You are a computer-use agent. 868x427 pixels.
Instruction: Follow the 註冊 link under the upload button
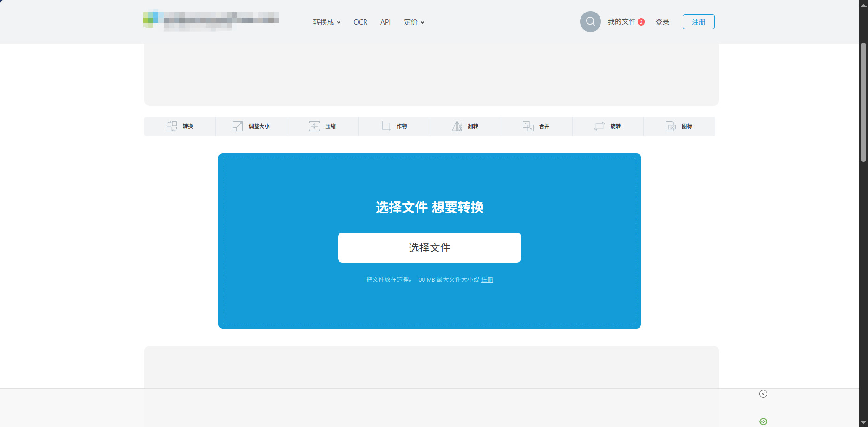pyautogui.click(x=487, y=279)
